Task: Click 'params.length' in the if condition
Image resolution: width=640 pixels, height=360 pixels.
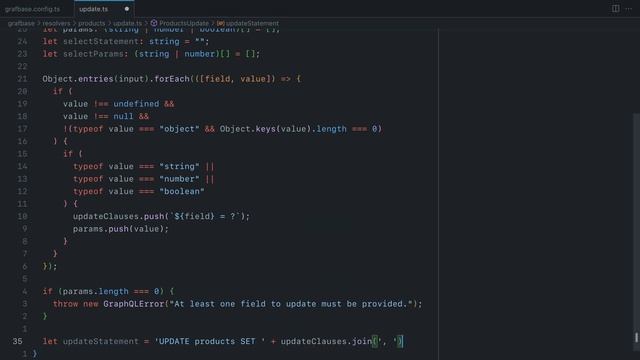Action: (x=96, y=291)
